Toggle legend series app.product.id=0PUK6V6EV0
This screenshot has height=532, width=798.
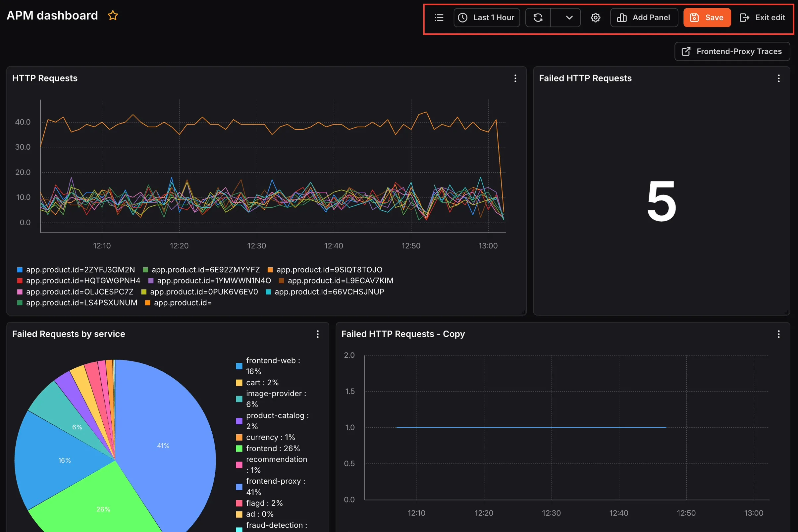point(199,292)
